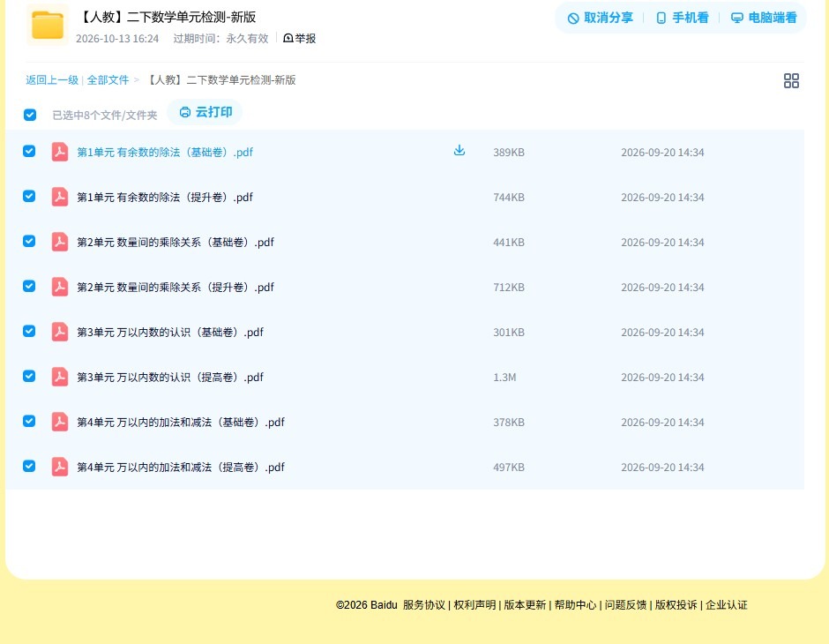This screenshot has height=644, width=829.
Task: Open file 第1单元 有余数的除法（提升卷）.pdf
Action: click(x=165, y=198)
